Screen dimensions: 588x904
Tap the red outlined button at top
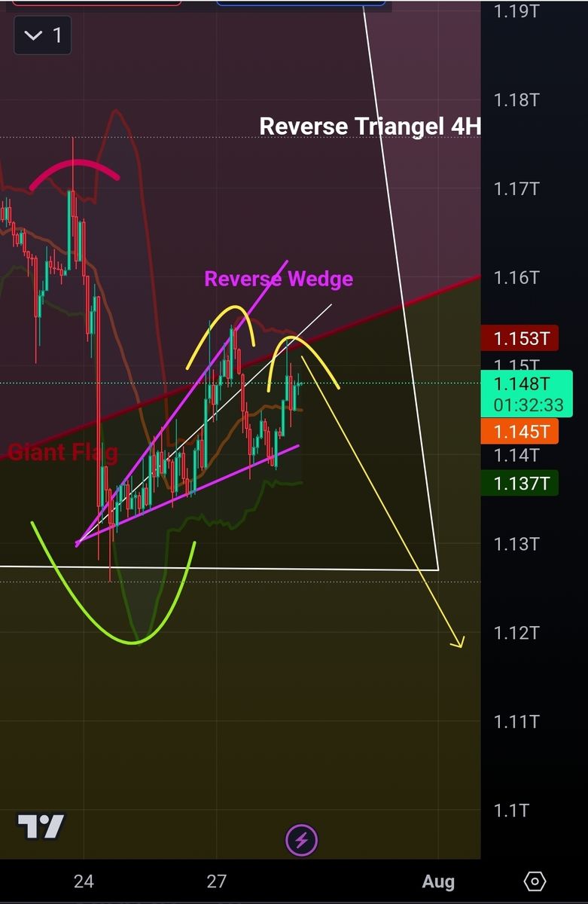click(x=97, y=3)
